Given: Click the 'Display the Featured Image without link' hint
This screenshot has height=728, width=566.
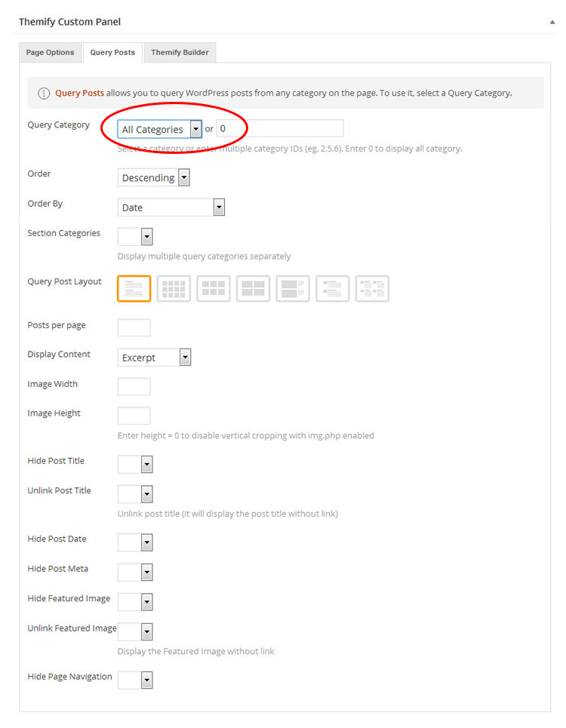Looking at the screenshot, I should pyautogui.click(x=196, y=651).
